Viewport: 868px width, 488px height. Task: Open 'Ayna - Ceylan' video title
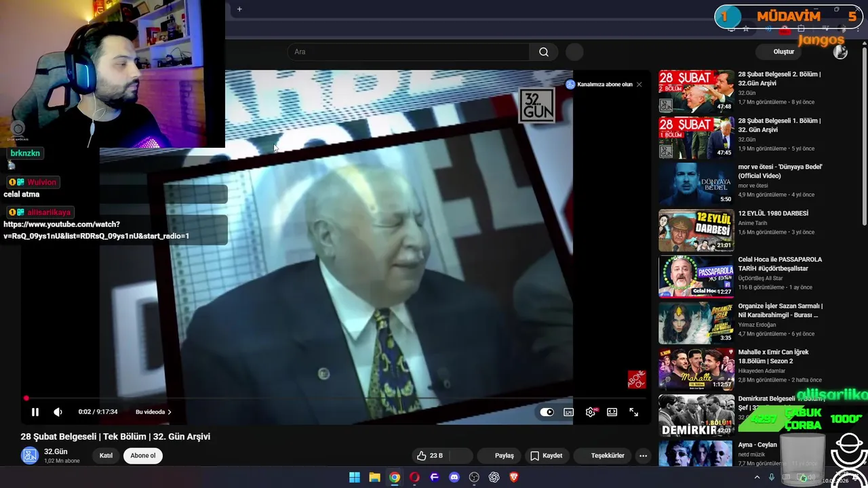[x=757, y=445]
